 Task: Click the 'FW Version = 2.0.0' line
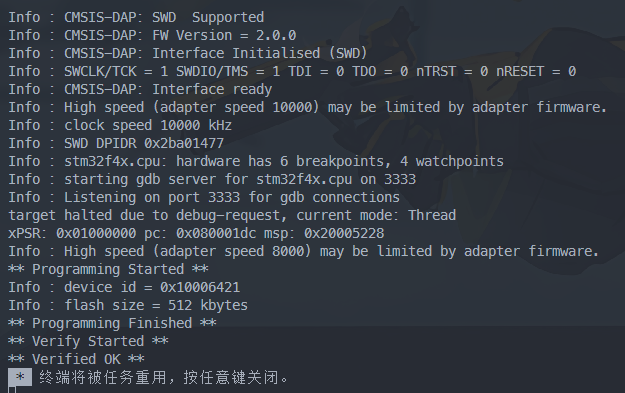152,35
